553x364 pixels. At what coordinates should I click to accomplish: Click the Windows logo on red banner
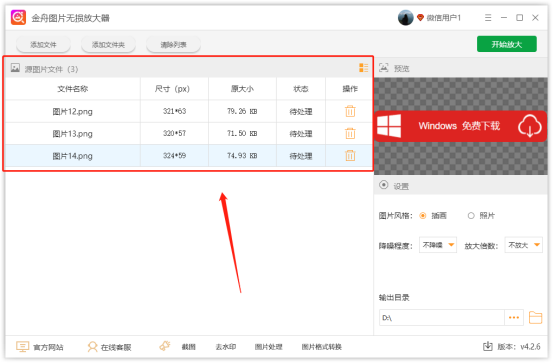point(389,126)
